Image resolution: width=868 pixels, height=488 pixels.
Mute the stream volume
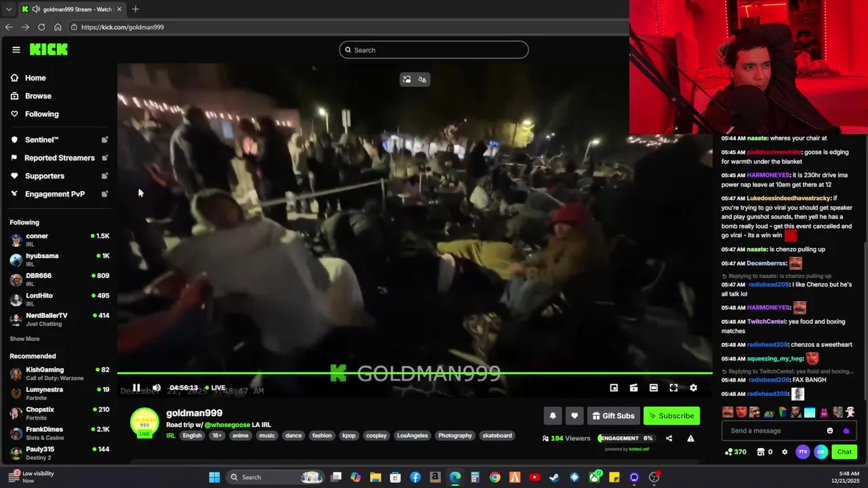click(x=157, y=388)
